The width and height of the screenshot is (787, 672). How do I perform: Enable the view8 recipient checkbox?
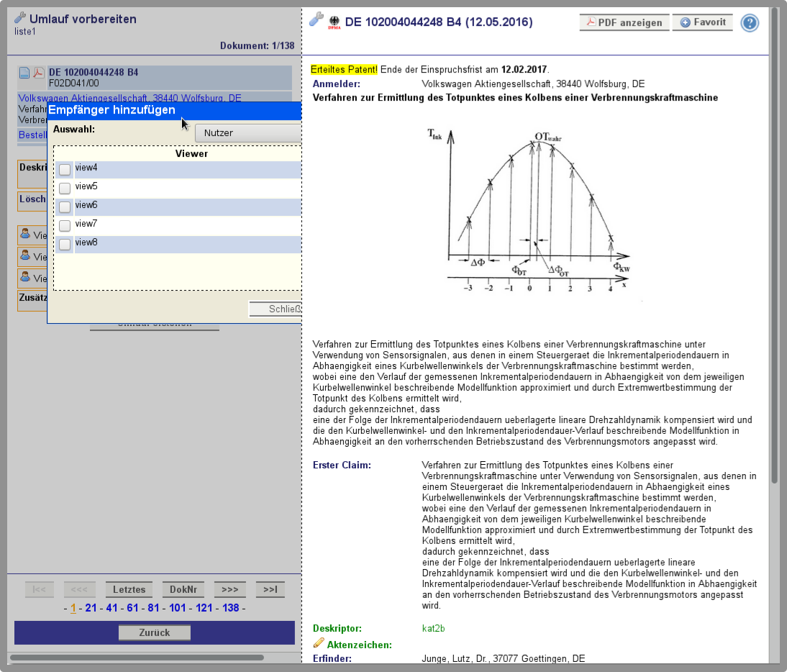65,244
